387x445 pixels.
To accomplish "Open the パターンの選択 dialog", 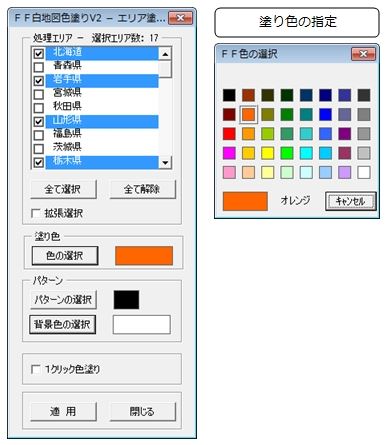I will tap(63, 299).
